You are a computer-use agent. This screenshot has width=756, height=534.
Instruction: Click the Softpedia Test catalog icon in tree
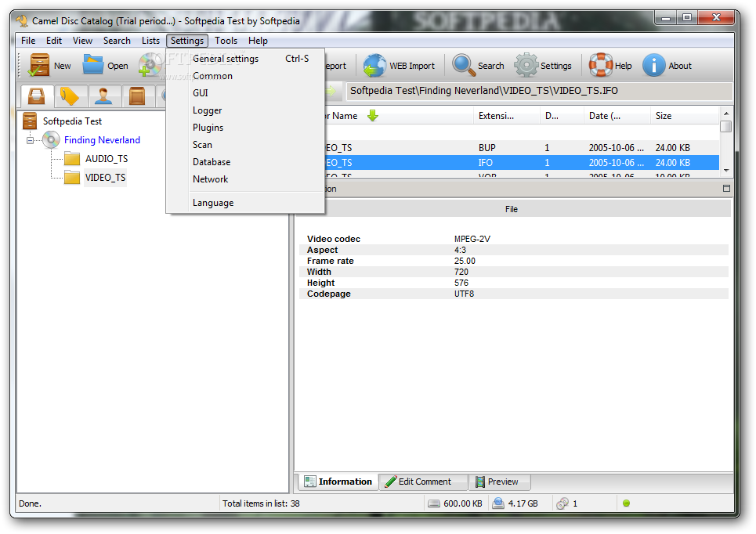click(30, 121)
